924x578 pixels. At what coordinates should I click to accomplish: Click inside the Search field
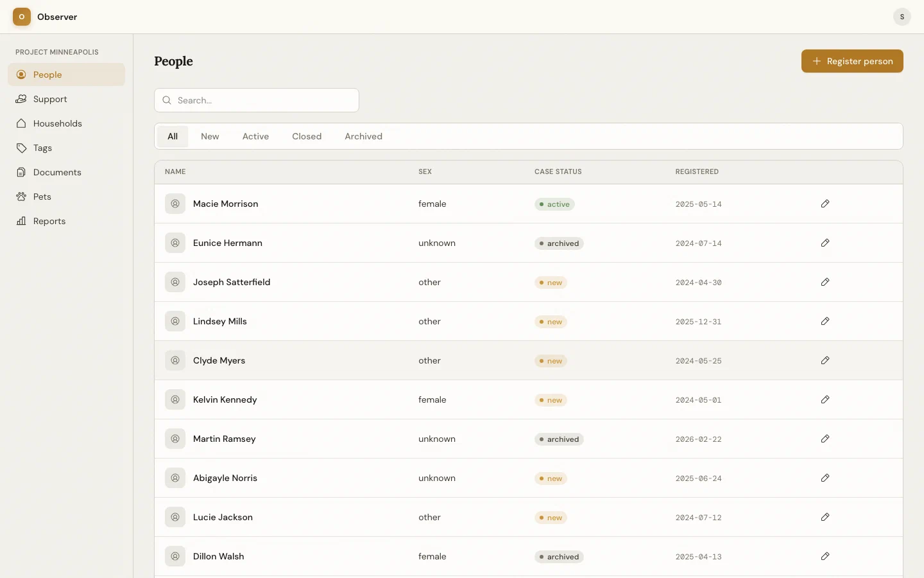pyautogui.click(x=256, y=100)
